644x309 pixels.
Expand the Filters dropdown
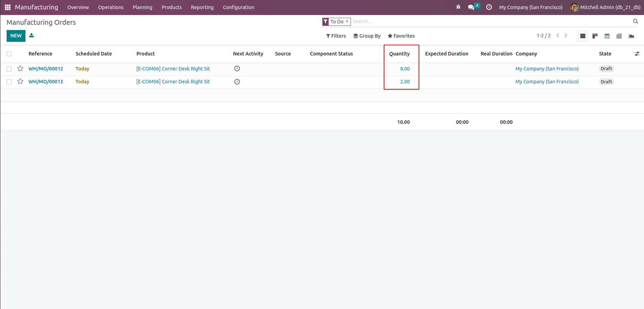pos(336,36)
